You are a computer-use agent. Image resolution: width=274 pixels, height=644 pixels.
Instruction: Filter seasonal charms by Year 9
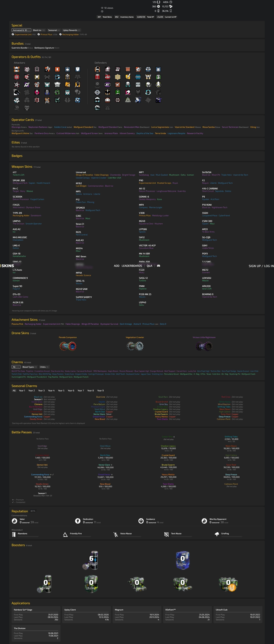100,390
